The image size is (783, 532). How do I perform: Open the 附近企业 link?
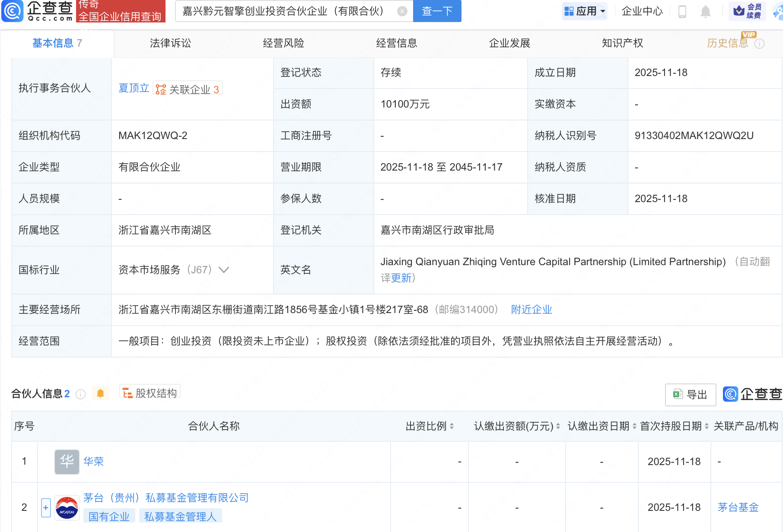click(x=531, y=310)
